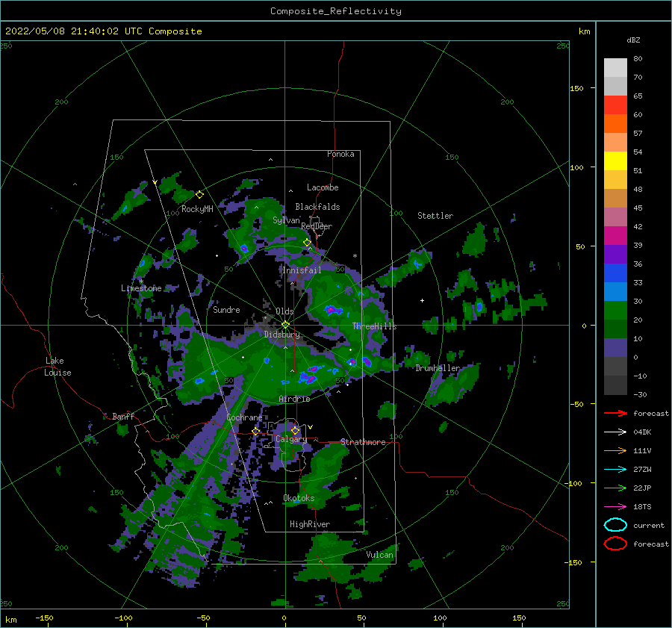Click the red 60–65 dBZ swatch
The height and width of the screenshot is (628, 672).
[615, 105]
